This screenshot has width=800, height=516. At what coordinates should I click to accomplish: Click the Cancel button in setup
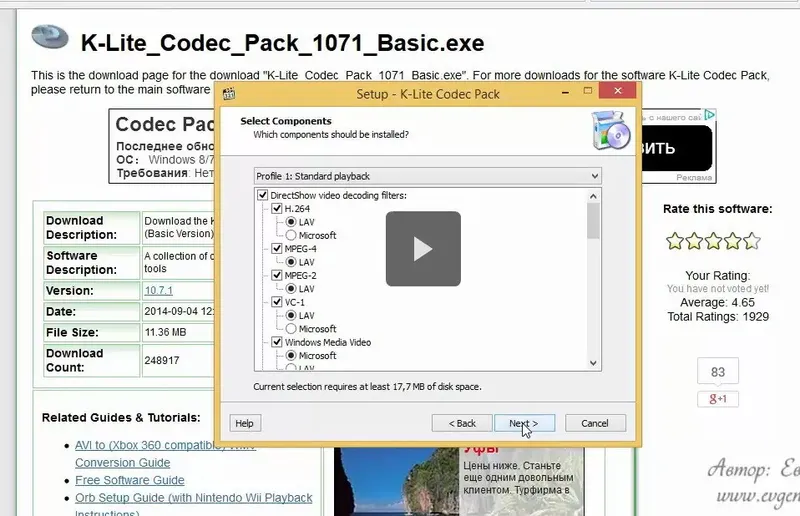coord(595,423)
